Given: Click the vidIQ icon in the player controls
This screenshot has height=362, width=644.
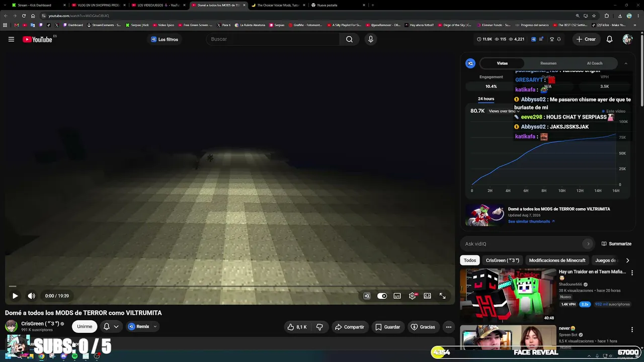Looking at the screenshot, I should (x=367, y=296).
